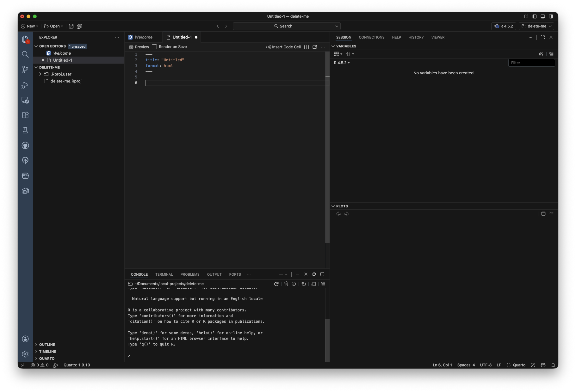Open the delete-me project dropdown
Screen dimensions: 576x392
536,26
